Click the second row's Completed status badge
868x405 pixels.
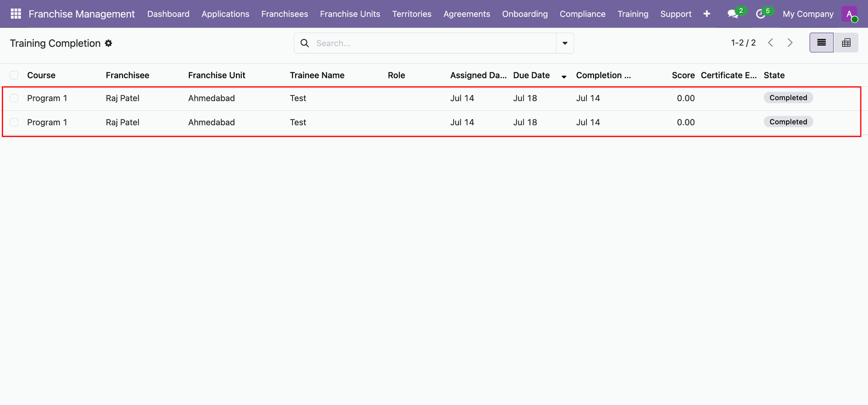point(788,122)
